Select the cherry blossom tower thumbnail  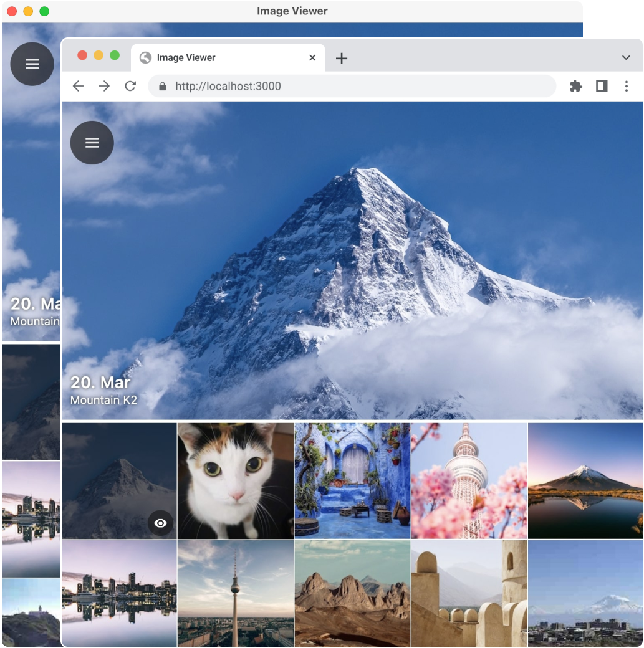point(469,480)
